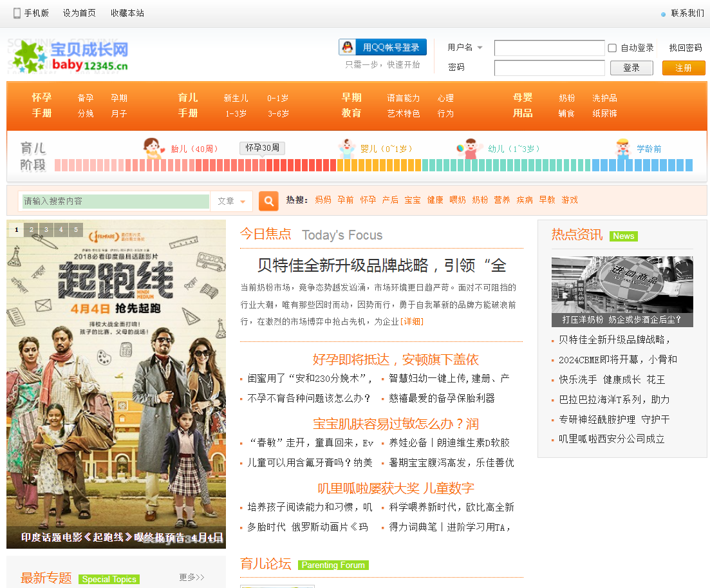
Task: Click the orange search magnifier button
Action: tap(268, 201)
